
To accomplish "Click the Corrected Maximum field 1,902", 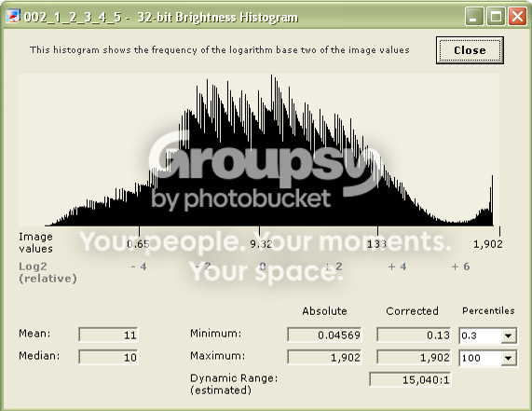I will 414,357.
